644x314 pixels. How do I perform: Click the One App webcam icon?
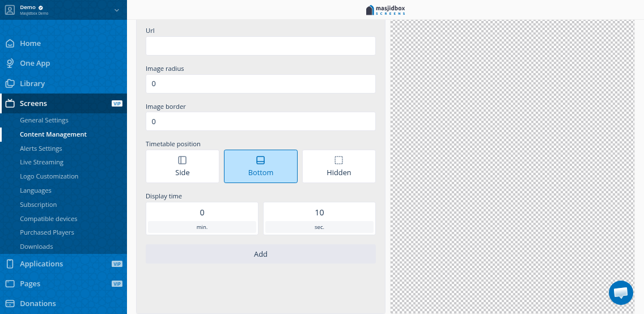tap(10, 63)
